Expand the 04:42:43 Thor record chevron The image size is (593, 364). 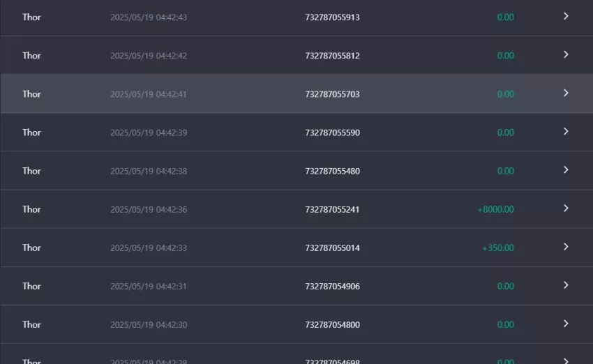click(566, 16)
